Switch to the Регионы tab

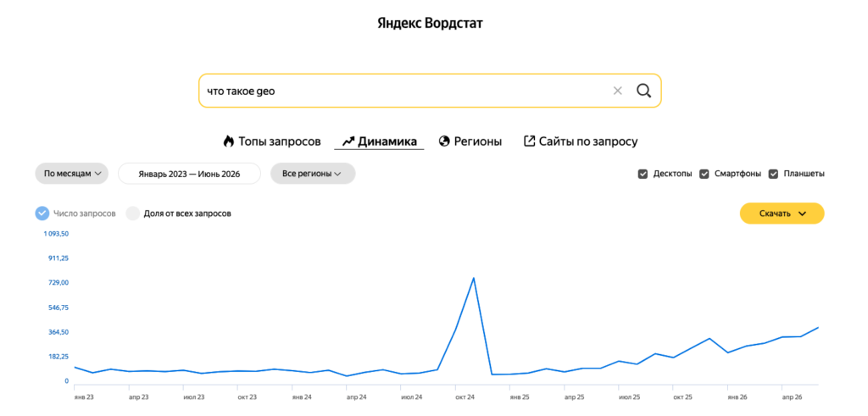470,141
